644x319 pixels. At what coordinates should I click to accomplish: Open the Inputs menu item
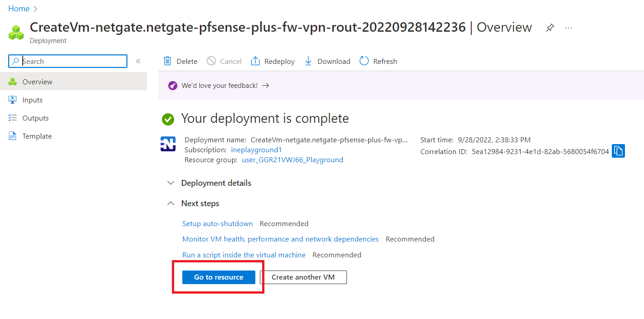[32, 100]
